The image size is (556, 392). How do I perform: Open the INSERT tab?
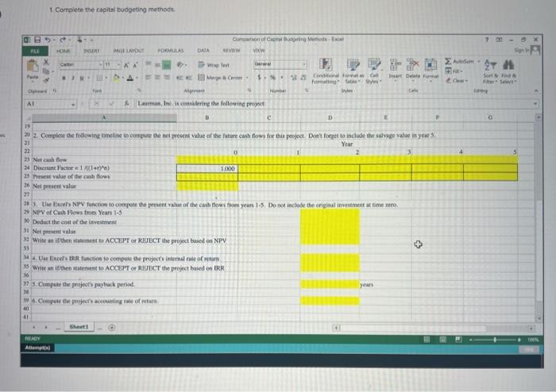92,51
